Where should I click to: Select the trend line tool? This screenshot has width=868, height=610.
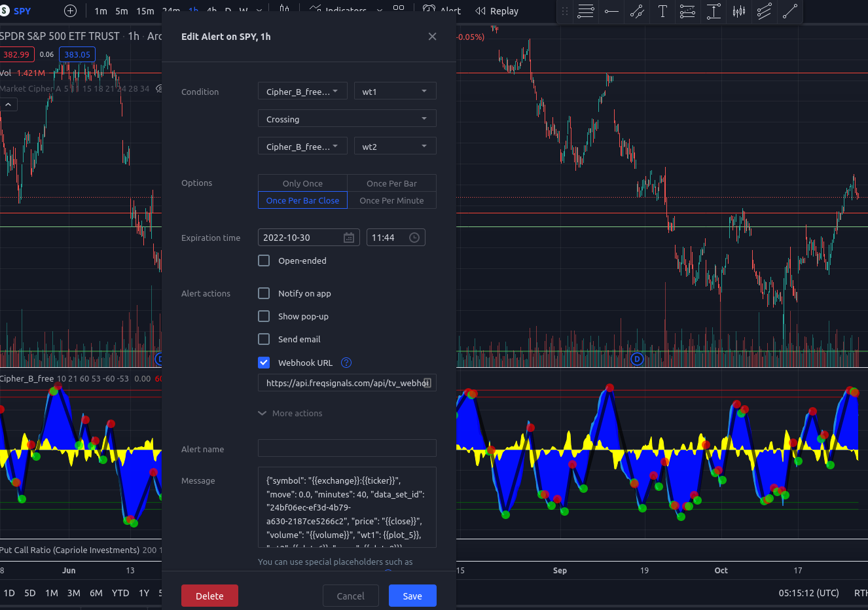tap(637, 11)
